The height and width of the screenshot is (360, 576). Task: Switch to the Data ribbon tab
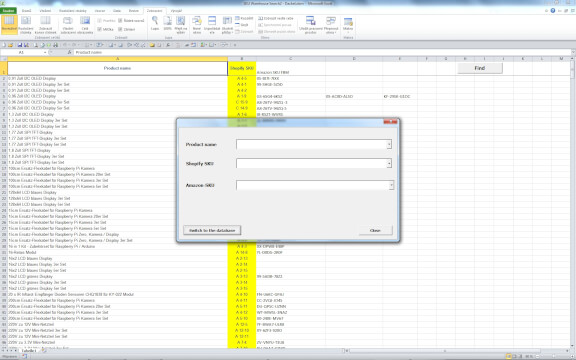pos(117,11)
